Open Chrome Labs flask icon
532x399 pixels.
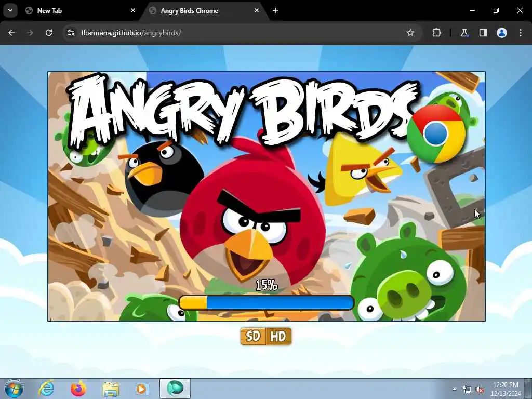(x=464, y=33)
